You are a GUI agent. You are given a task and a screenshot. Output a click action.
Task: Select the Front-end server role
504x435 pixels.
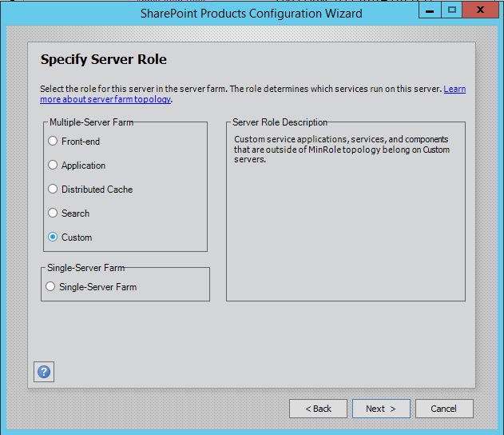[x=53, y=141]
